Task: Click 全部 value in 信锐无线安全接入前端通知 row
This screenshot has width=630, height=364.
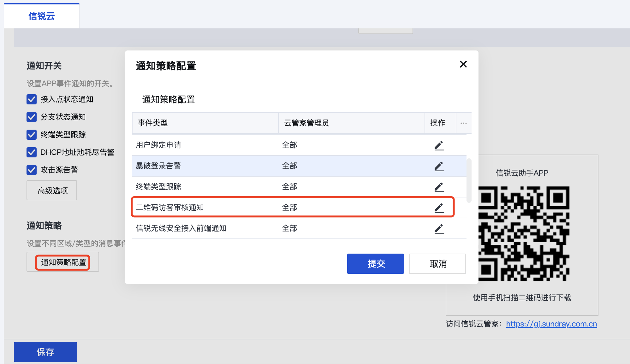Action: click(x=289, y=228)
